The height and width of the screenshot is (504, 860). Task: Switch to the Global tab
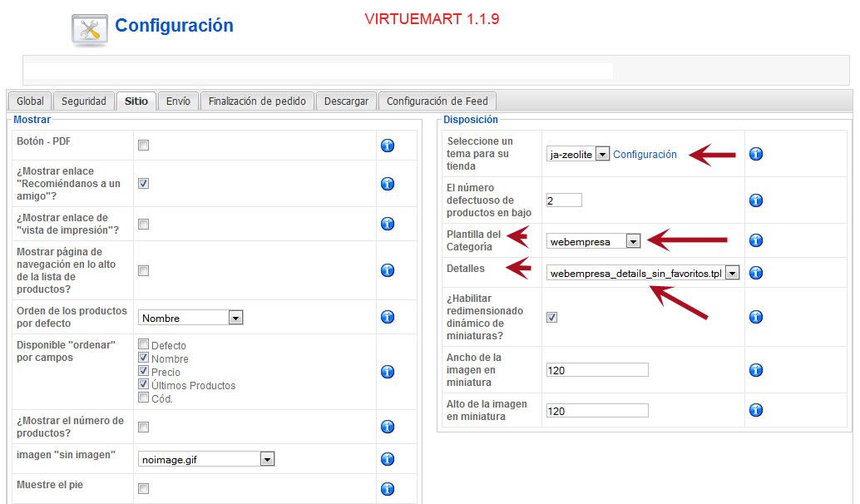coord(30,101)
